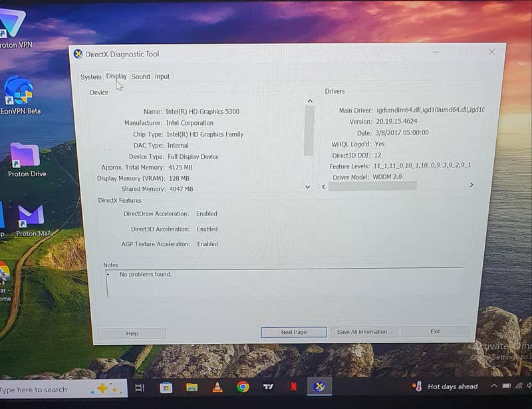Open Google Chrome from the taskbar
Viewport: 532px width, 409px height.
point(242,386)
